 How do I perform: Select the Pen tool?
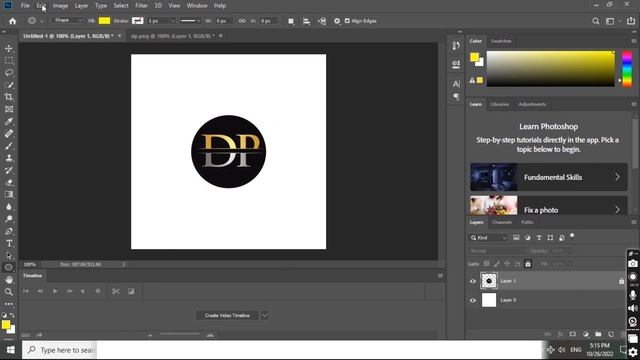point(9,231)
